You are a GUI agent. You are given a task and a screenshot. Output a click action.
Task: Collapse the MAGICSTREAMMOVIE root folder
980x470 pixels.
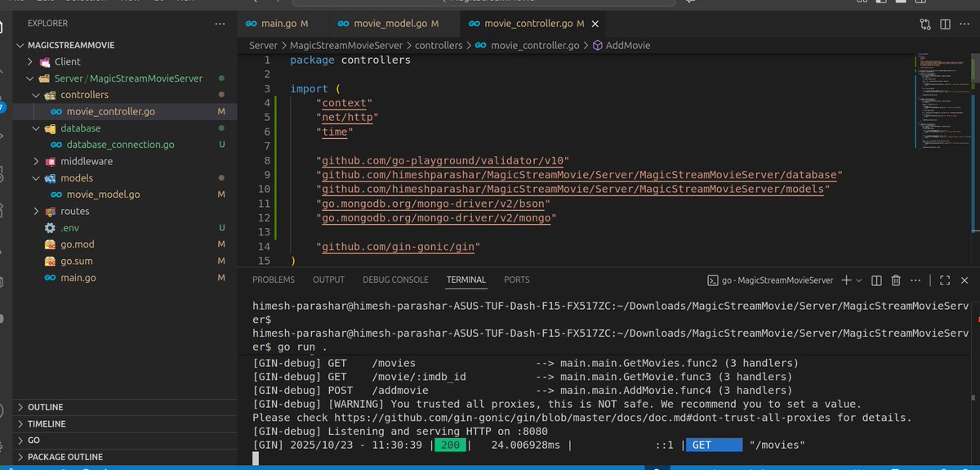pos(21,45)
